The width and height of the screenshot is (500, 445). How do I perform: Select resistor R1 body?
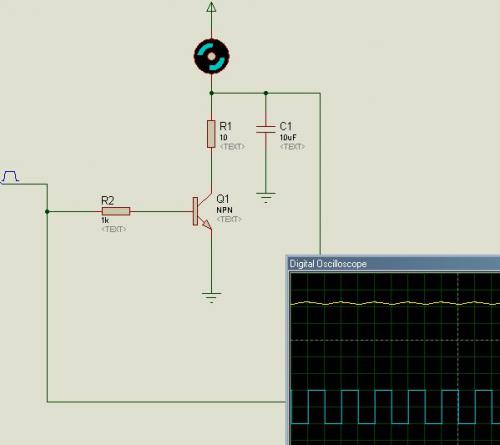click(x=211, y=134)
